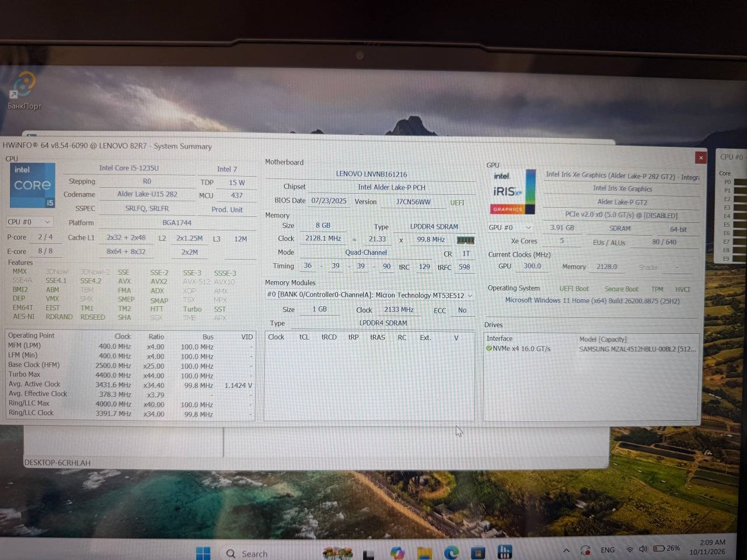Screen dimensions: 747x560
Task: Click the "HVCI" indicator text
Action: [x=682, y=289]
